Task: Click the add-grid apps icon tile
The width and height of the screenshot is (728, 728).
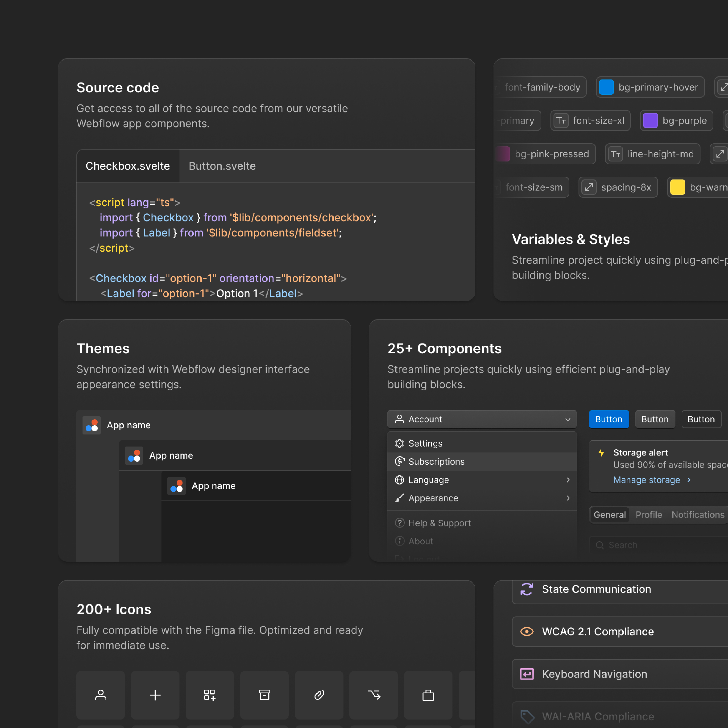Action: [x=210, y=695]
